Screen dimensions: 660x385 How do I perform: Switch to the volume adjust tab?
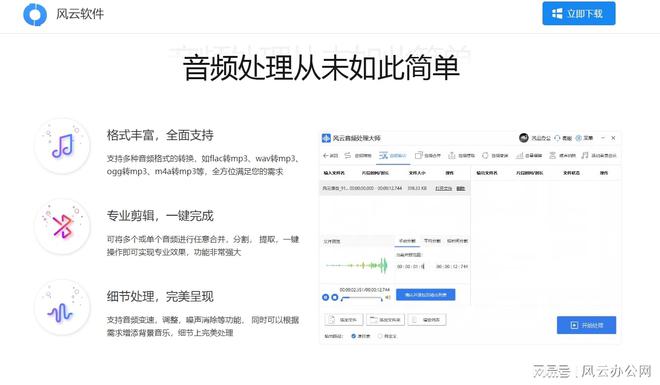tap(529, 156)
